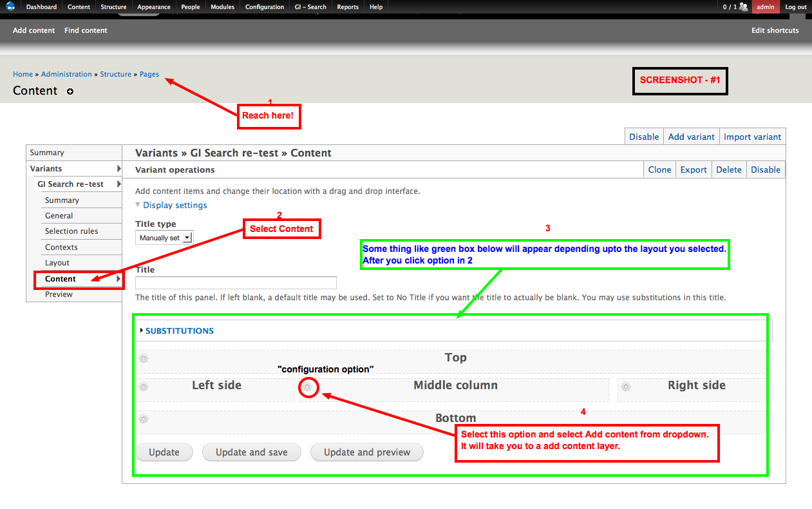Click the Import variant tab

click(x=753, y=137)
